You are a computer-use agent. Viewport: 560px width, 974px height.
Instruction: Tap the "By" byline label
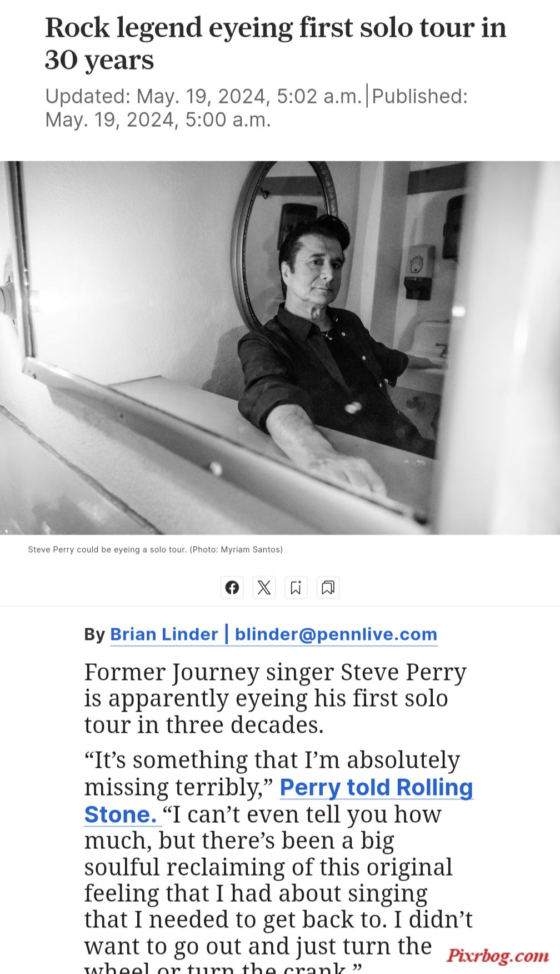[94, 634]
